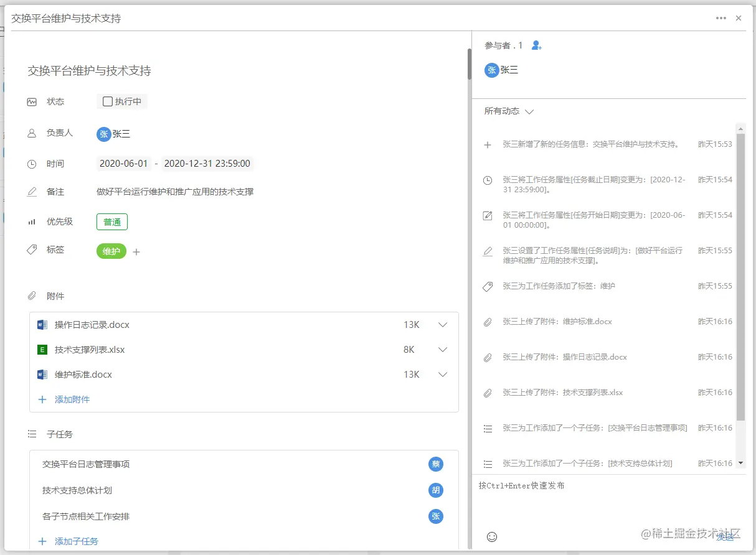
Task: Click activity entry 上传了附件：技术支撑列表.xlsx
Action: click(563, 393)
